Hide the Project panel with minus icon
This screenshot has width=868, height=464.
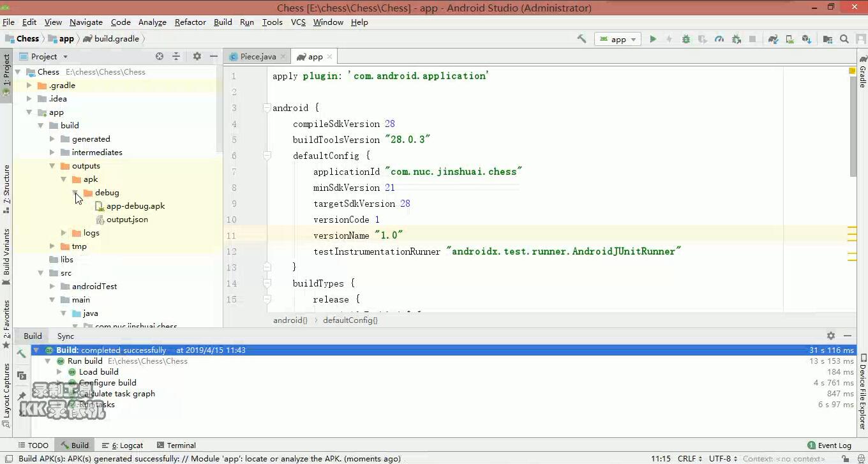click(214, 56)
